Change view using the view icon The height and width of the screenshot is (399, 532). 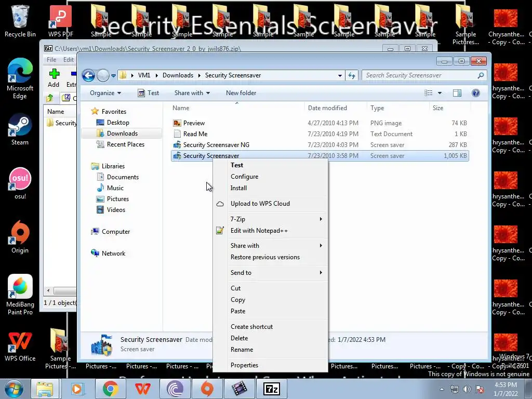(429, 93)
